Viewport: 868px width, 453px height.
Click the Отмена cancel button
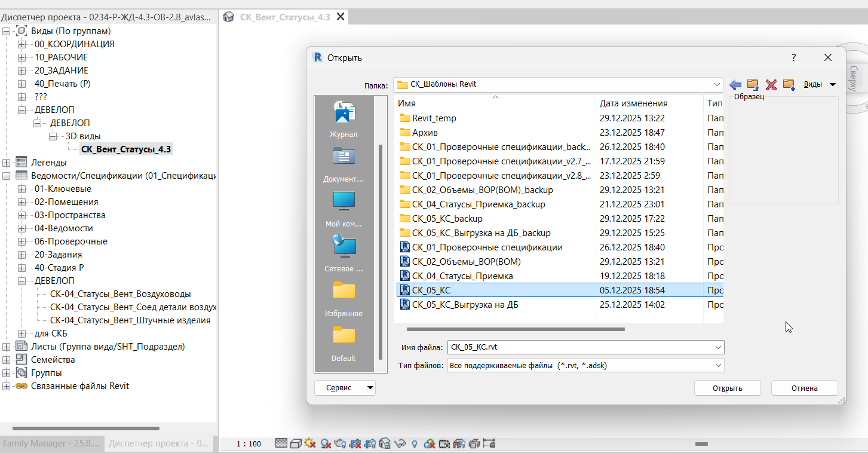tap(804, 388)
